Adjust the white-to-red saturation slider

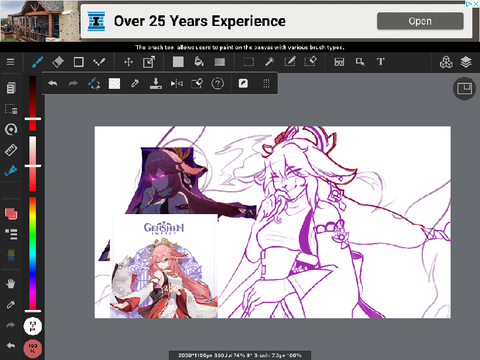tap(32, 164)
